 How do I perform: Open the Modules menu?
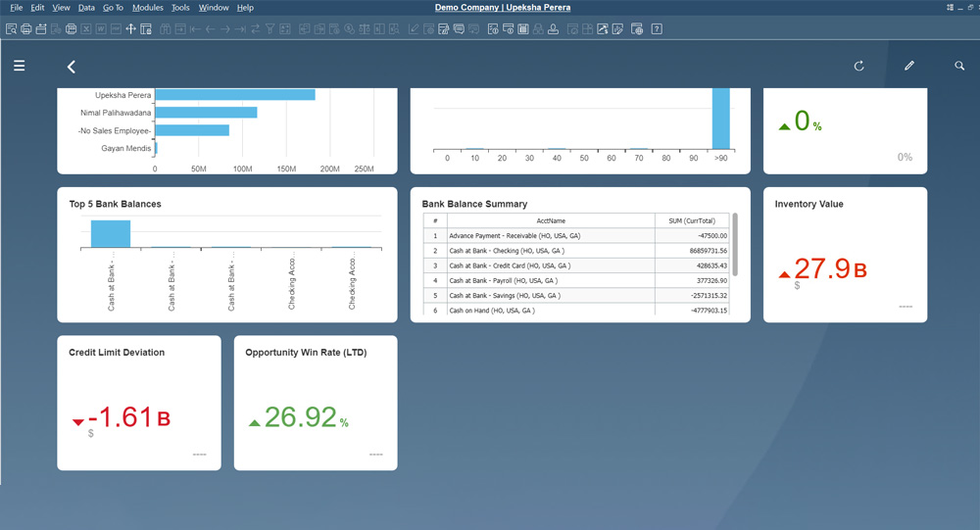tap(147, 8)
